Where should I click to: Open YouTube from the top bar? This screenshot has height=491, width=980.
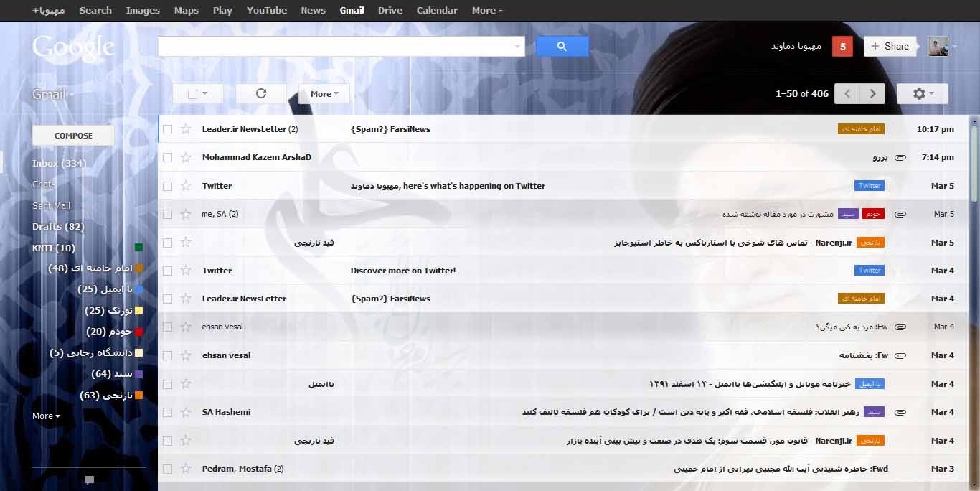[x=266, y=11]
